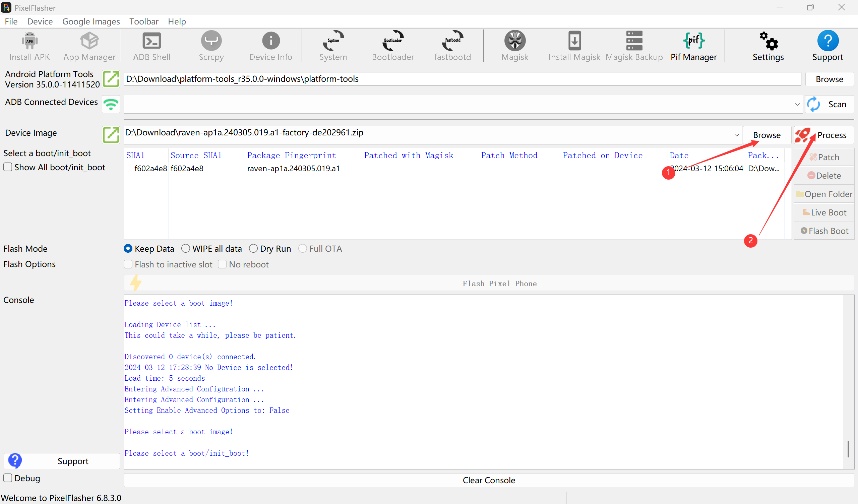Screen dimensions: 858x504
Task: Click the Delete boot button
Action: [824, 175]
